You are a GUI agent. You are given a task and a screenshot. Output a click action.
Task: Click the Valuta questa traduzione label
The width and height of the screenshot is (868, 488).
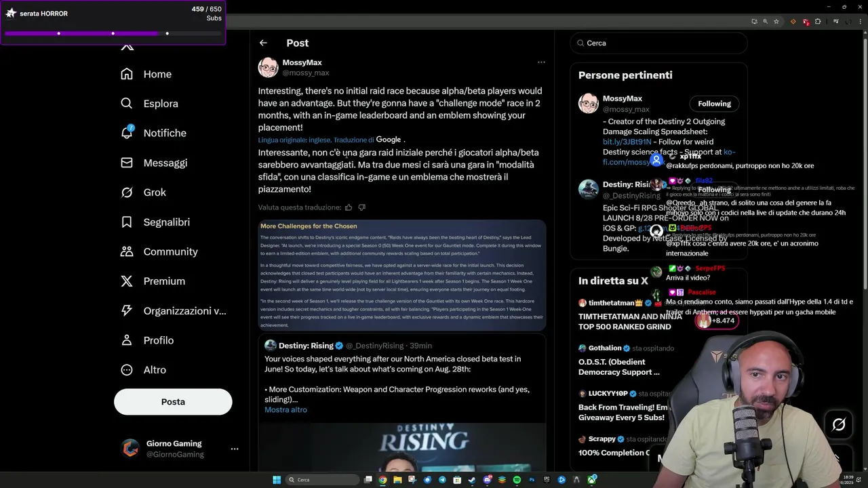coord(299,207)
